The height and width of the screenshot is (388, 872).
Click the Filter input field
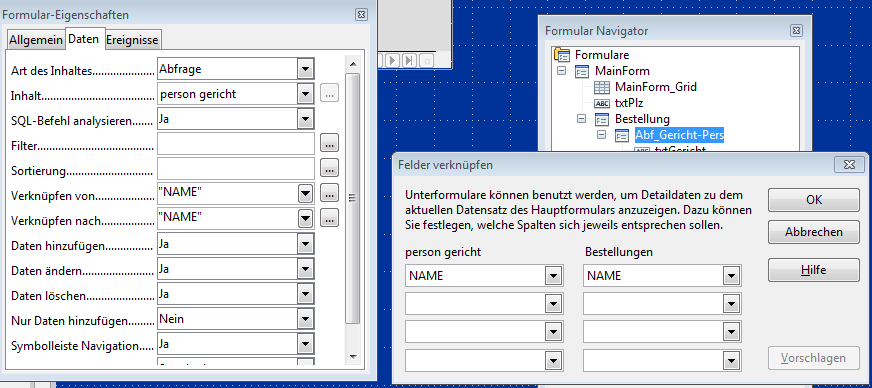236,144
